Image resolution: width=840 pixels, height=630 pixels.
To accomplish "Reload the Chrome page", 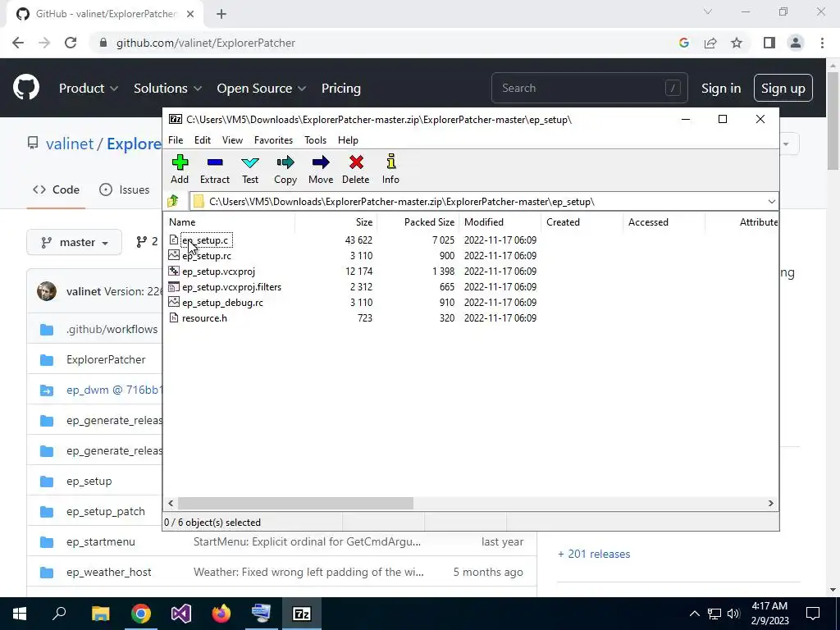I will point(71,43).
